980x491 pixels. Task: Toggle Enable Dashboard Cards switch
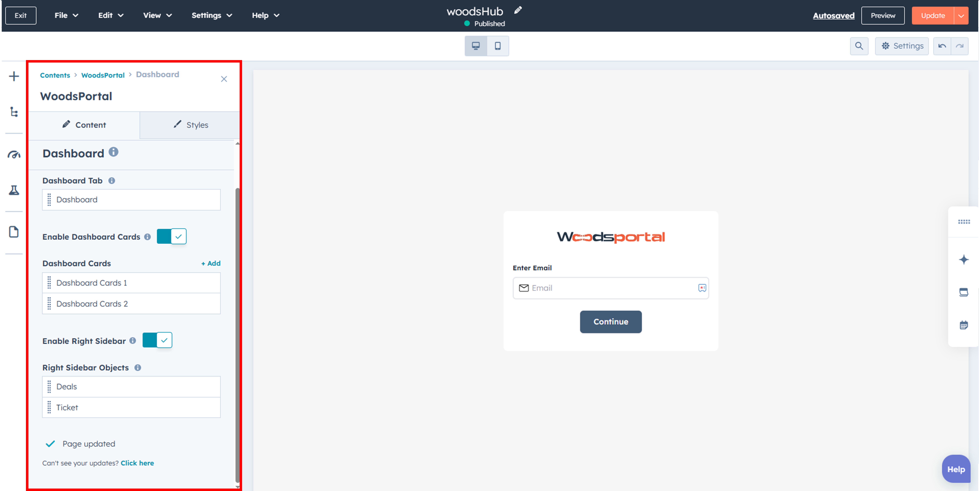[172, 237]
